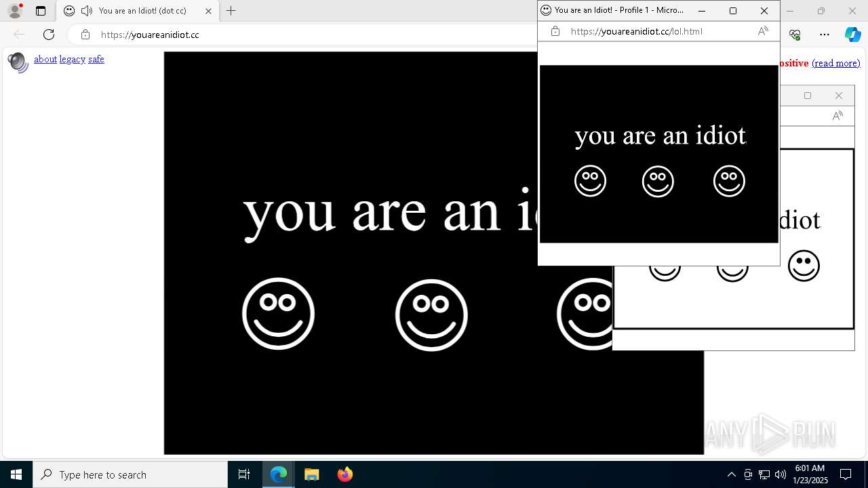Open the 'legacy' link
868x488 pixels.
tap(73, 59)
